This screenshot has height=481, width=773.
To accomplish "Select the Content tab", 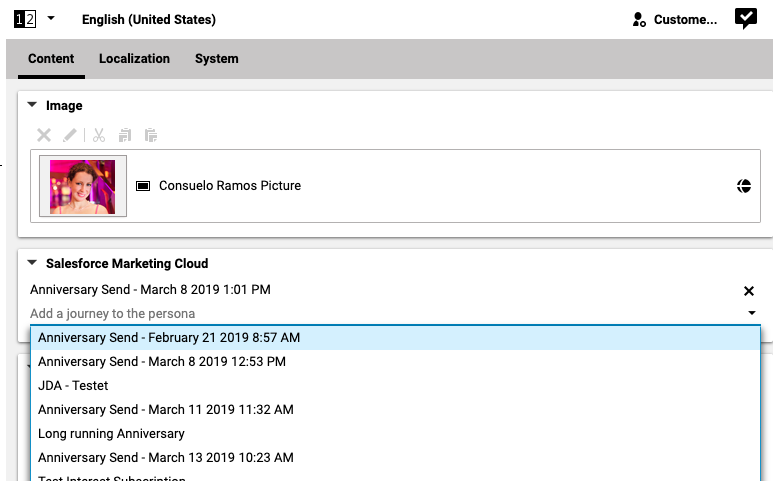I will tap(51, 59).
